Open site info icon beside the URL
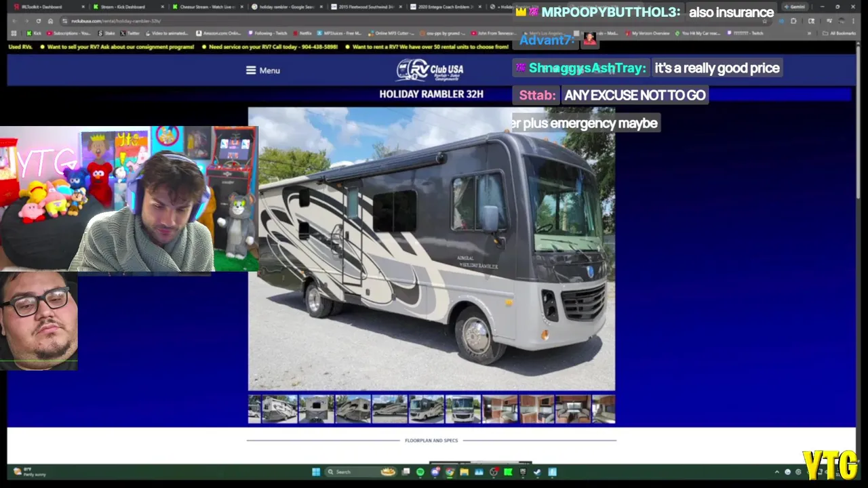Viewport: 868px width, 488px height. tap(64, 21)
